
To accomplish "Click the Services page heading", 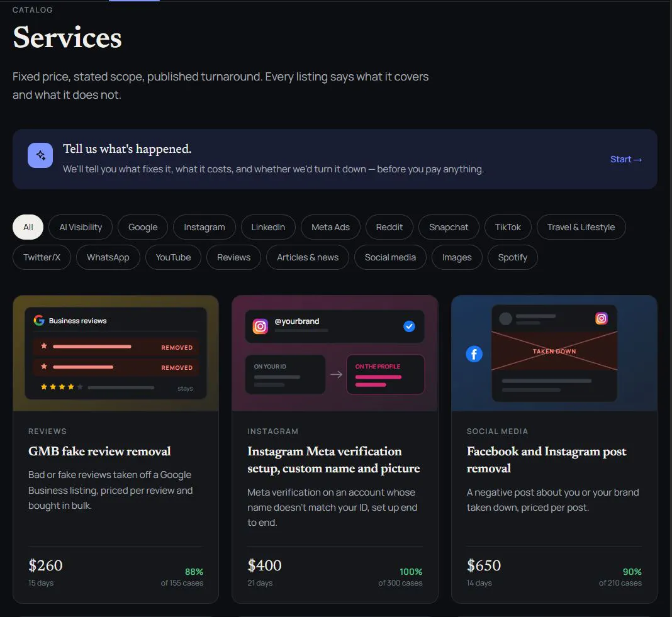I will pyautogui.click(x=67, y=37).
